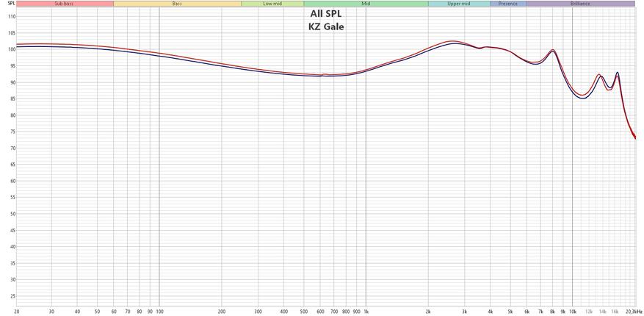Click the 800 Hz frequency axis label
The width and height of the screenshot is (644, 316).
coord(346,312)
